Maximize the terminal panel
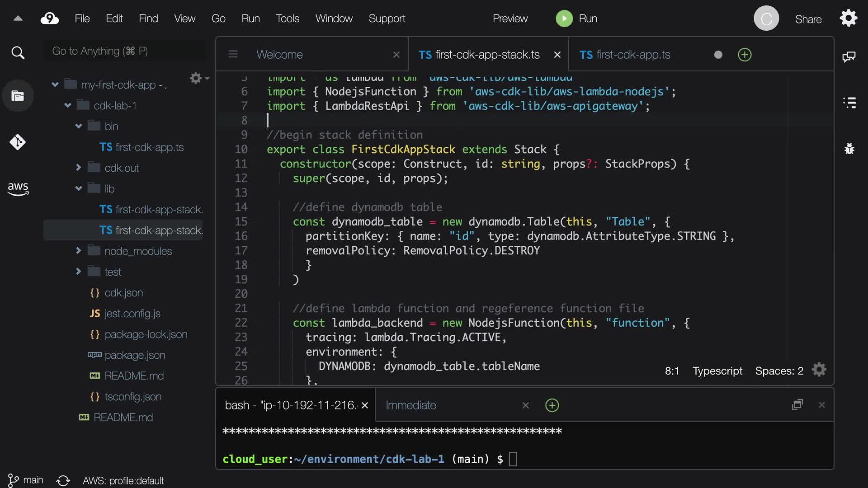This screenshot has height=488, width=868. 797,405
